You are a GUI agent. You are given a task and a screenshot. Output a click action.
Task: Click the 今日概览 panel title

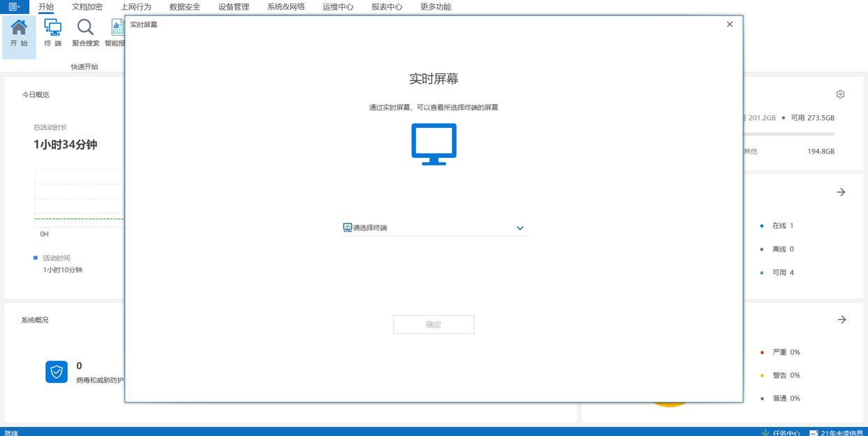coord(35,94)
